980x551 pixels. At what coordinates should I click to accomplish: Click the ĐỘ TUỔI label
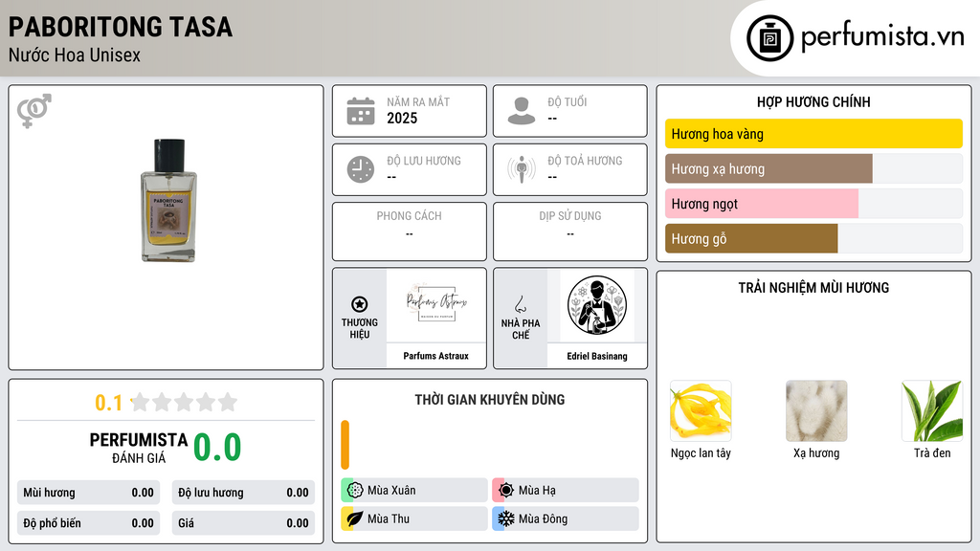pyautogui.click(x=568, y=101)
